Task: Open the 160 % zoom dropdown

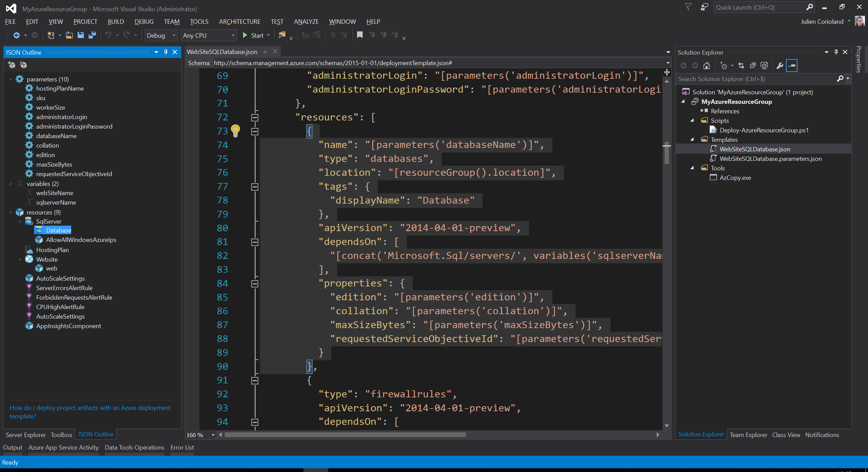Action: 213,435
